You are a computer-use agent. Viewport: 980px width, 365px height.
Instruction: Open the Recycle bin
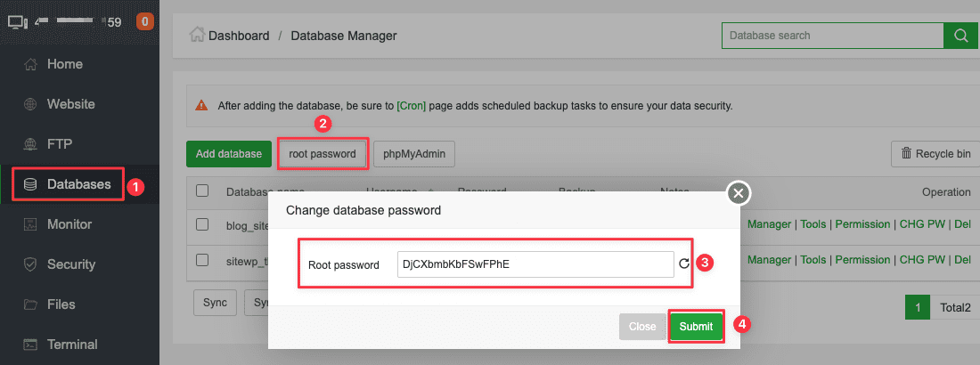pyautogui.click(x=935, y=154)
